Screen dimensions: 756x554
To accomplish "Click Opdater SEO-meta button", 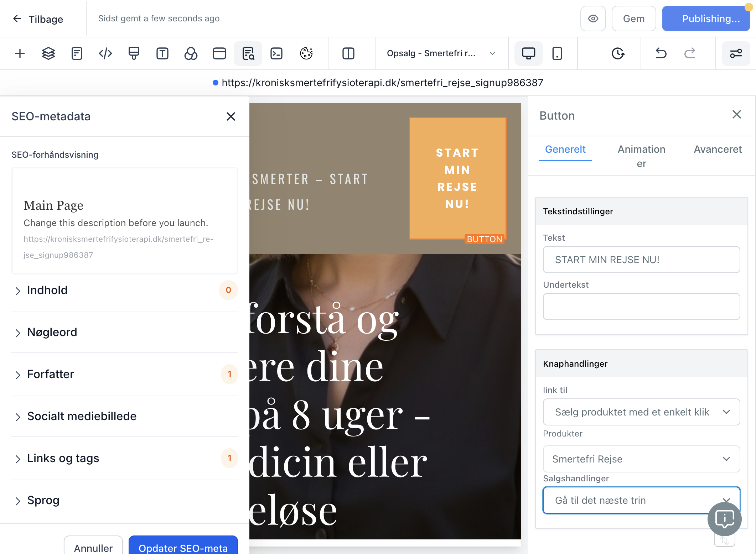I will click(183, 545).
